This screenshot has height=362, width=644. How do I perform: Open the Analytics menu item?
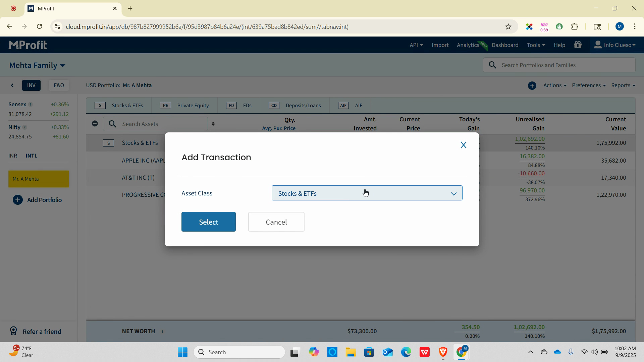click(x=468, y=45)
